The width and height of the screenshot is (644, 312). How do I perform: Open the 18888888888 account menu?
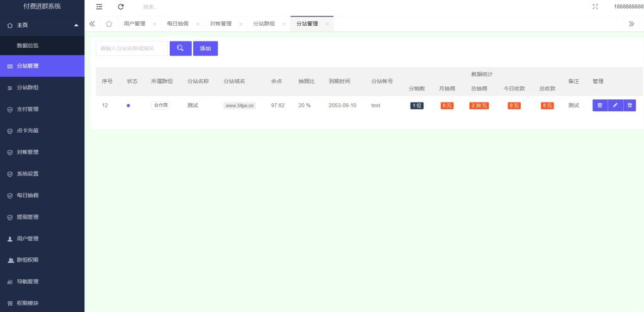628,6
